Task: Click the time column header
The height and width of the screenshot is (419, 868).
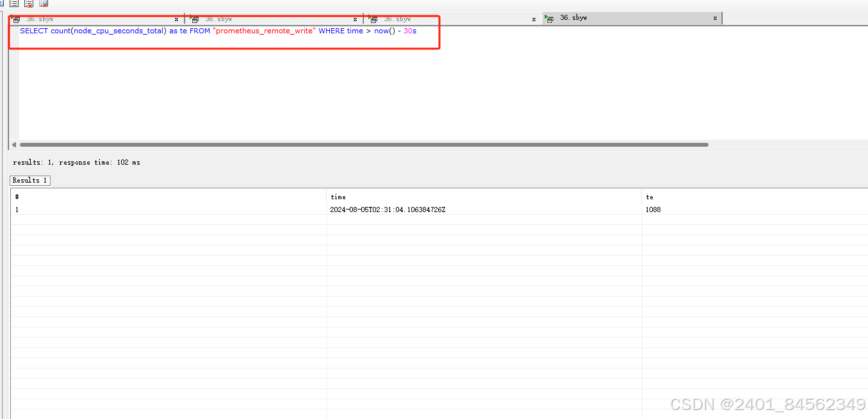Action: pos(338,197)
